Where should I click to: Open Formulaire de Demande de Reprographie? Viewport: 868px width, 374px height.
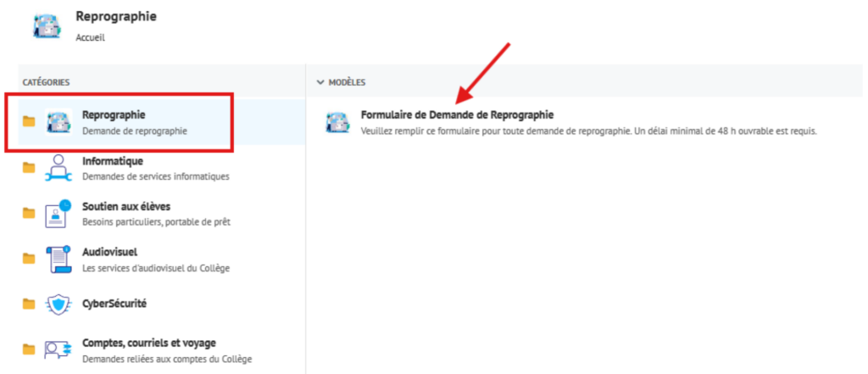(x=457, y=114)
